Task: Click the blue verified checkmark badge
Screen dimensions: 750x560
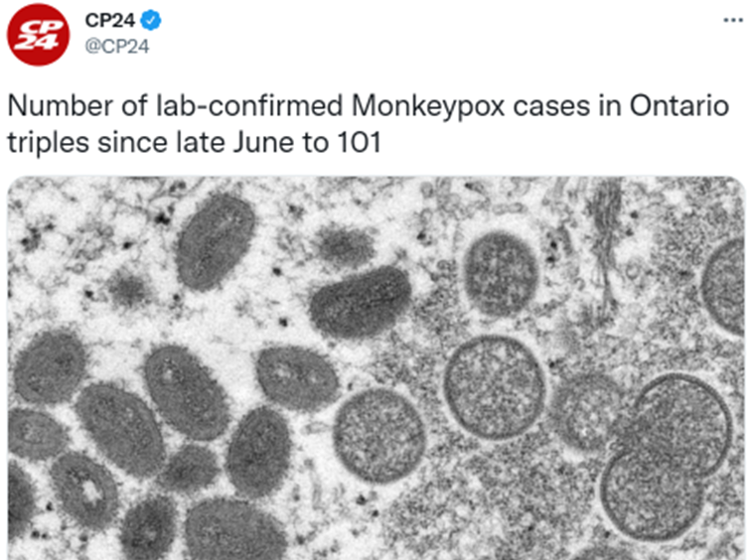Action: (152, 21)
